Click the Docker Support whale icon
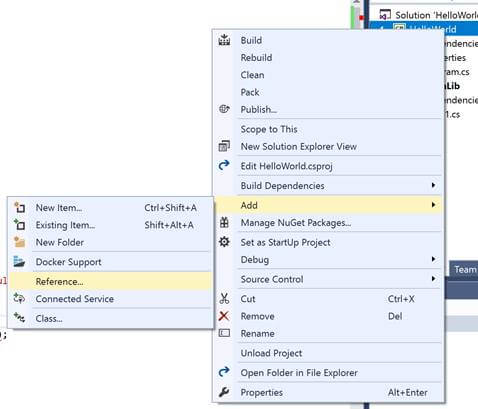The height and width of the screenshot is (409, 478). pyautogui.click(x=19, y=262)
